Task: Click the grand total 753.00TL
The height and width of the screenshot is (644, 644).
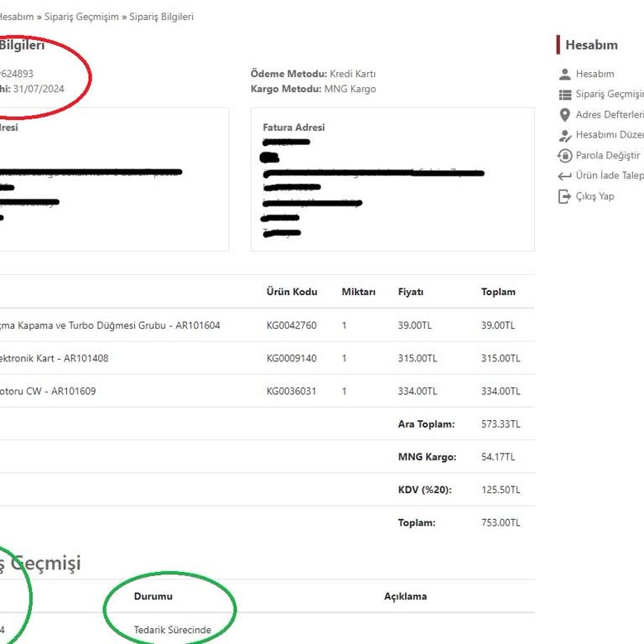Action: pos(501,522)
